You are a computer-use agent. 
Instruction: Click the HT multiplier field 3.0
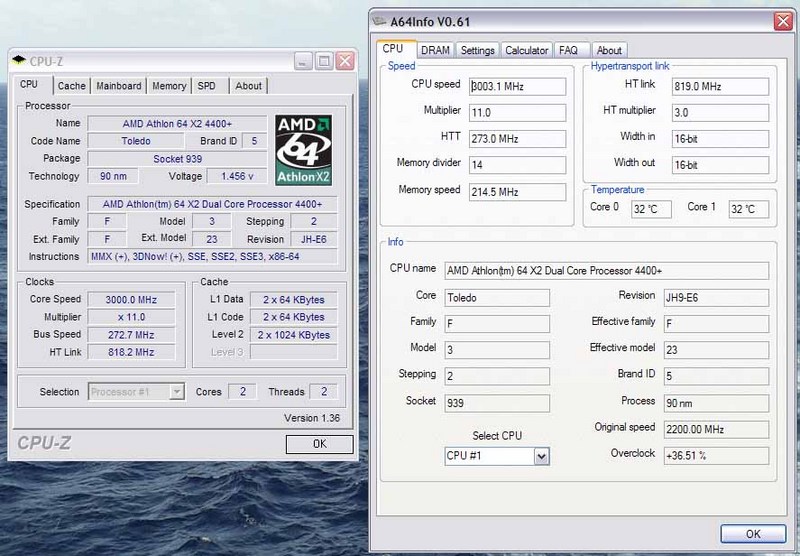coord(720,113)
